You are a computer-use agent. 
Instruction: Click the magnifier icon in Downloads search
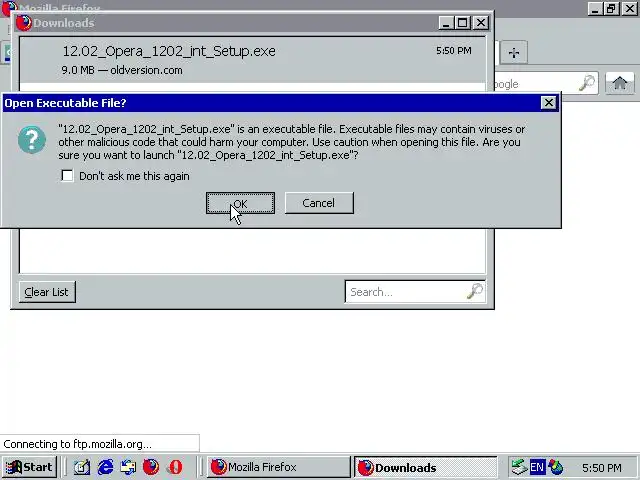coord(474,291)
